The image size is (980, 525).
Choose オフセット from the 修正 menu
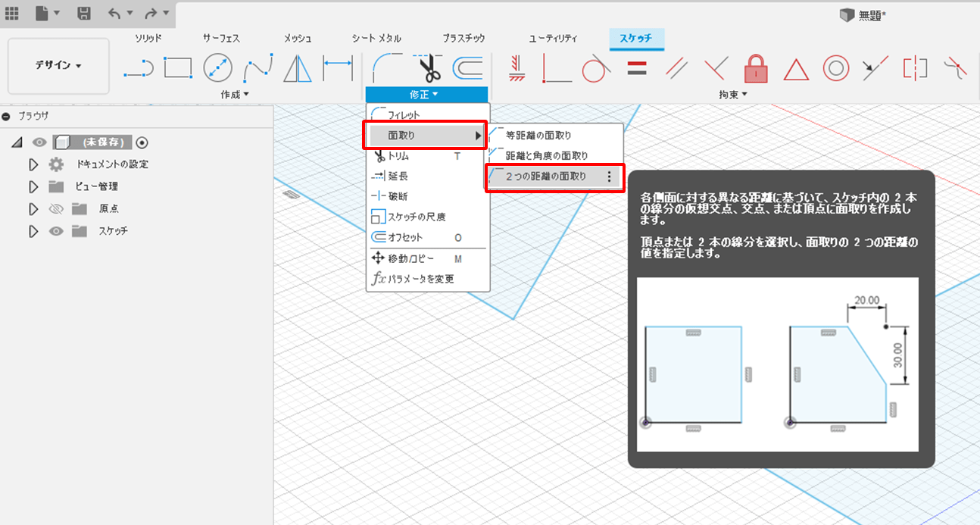[428, 237]
